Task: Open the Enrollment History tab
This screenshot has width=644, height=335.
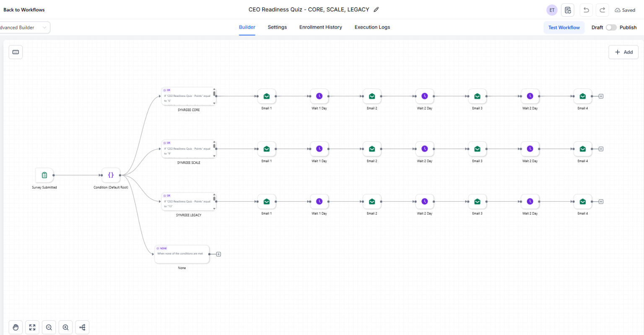Action: [x=321, y=27]
